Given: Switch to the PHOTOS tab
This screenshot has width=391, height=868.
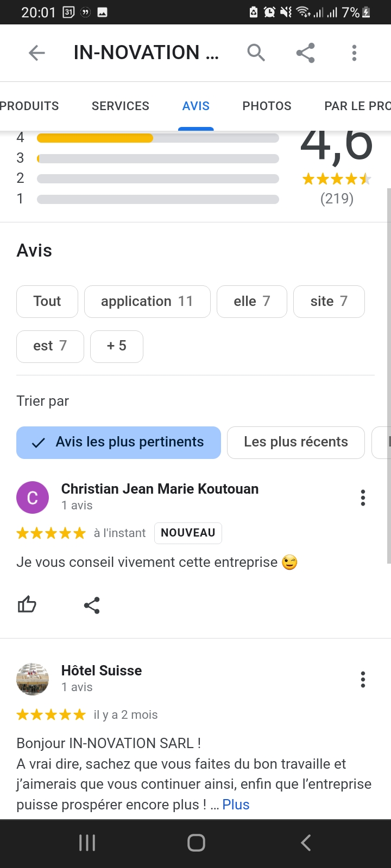Looking at the screenshot, I should (267, 106).
